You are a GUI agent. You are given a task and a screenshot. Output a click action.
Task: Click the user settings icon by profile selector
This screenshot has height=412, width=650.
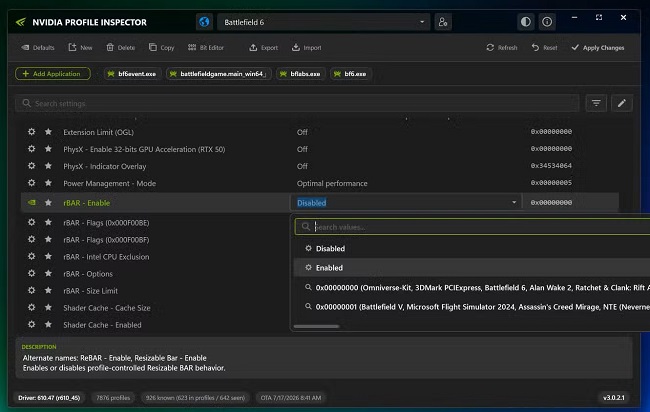point(443,22)
